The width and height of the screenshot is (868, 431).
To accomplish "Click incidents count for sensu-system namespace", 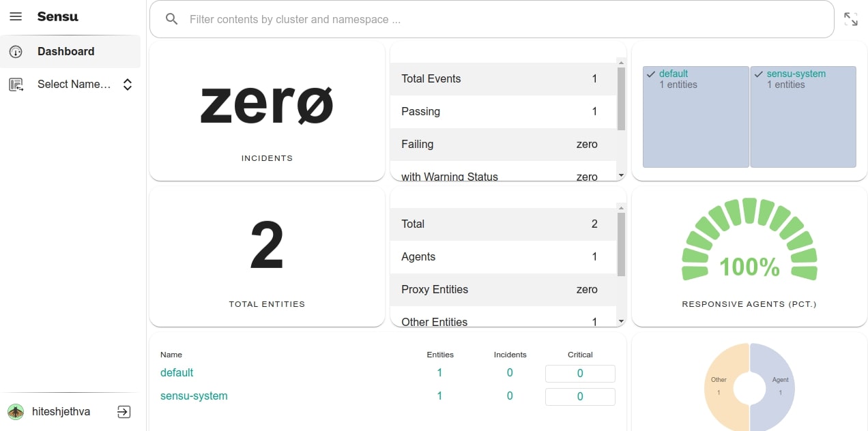I will (510, 396).
